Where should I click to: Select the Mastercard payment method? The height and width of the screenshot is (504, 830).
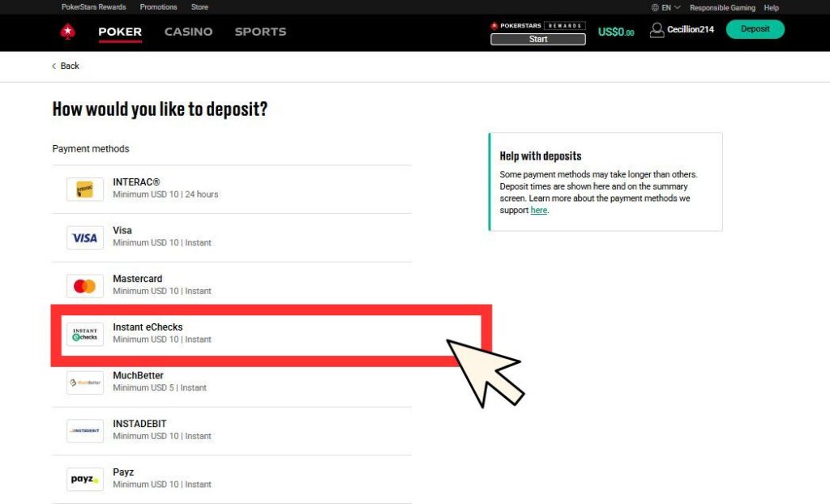(x=231, y=286)
